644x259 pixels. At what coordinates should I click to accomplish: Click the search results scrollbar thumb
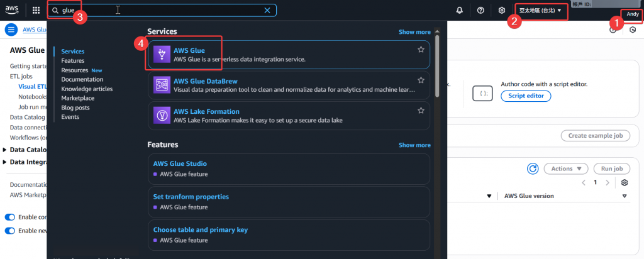[437, 65]
